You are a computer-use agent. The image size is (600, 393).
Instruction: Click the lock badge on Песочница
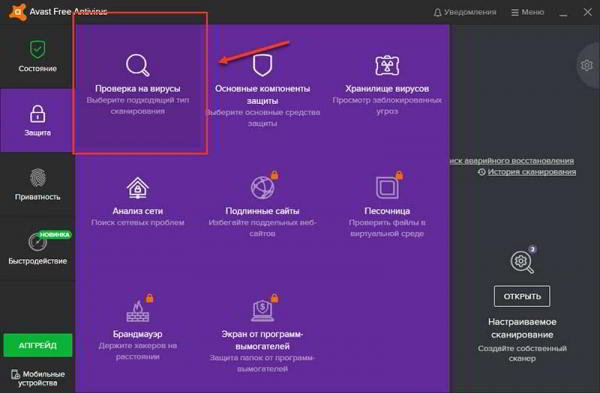[x=399, y=175]
